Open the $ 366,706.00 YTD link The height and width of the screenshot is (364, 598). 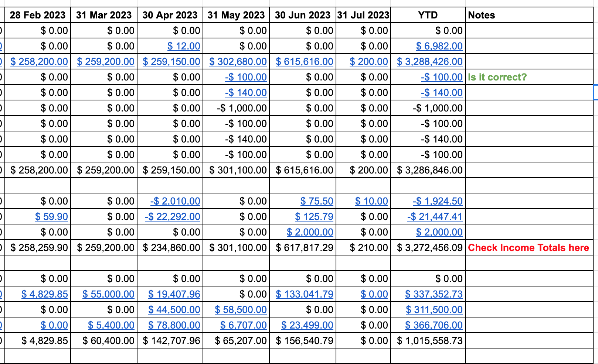tap(434, 325)
